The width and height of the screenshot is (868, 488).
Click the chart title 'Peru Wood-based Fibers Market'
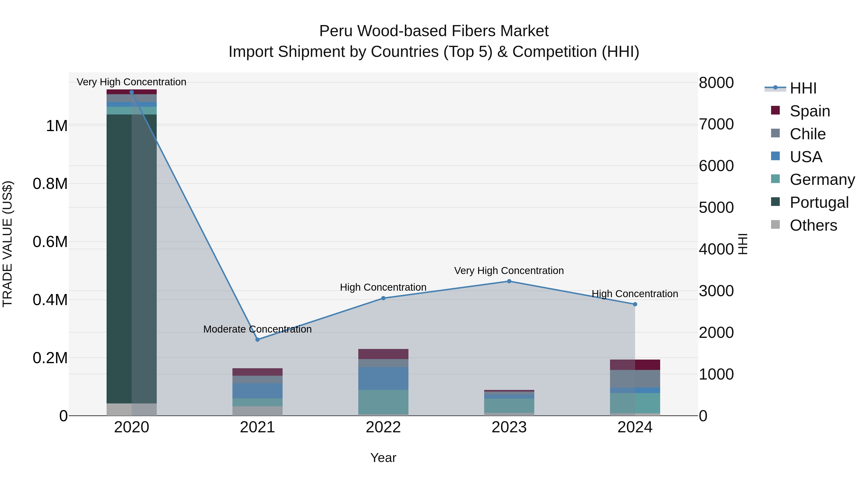tap(434, 31)
